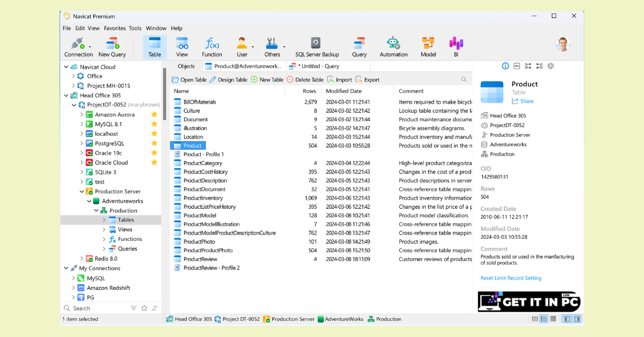Viewport: 644px width, 337px height.
Task: Expand the Amazon Aurora connection
Action: pyautogui.click(x=82, y=115)
